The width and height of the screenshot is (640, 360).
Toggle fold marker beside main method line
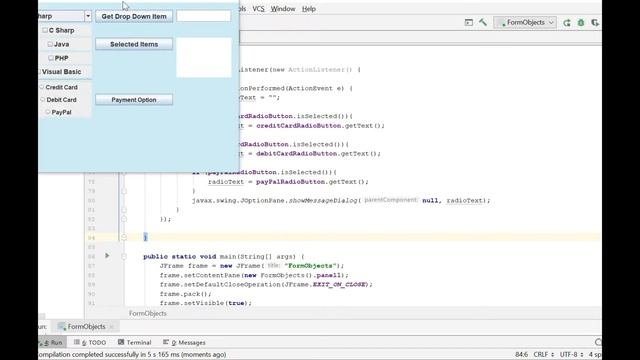(124, 256)
